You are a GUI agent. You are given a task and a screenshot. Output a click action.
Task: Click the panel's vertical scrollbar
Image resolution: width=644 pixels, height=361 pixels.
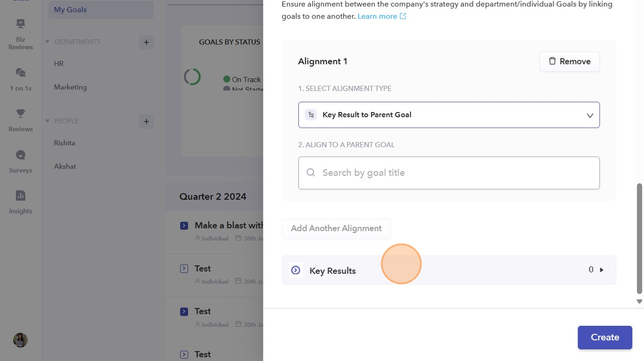click(x=639, y=238)
